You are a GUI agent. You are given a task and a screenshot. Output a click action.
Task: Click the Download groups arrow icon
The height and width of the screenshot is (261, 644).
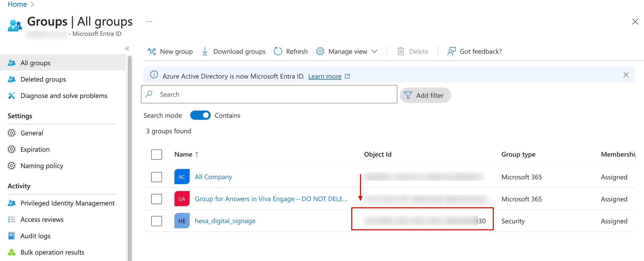coord(205,51)
